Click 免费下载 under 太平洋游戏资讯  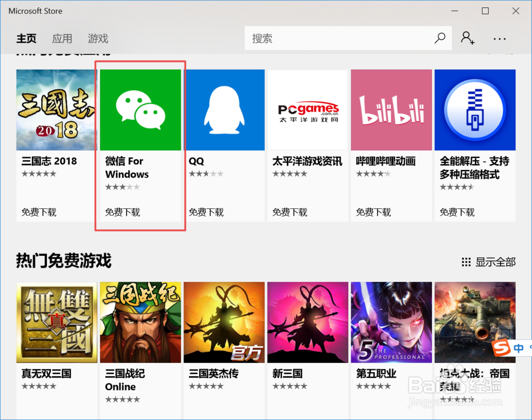[x=290, y=212]
